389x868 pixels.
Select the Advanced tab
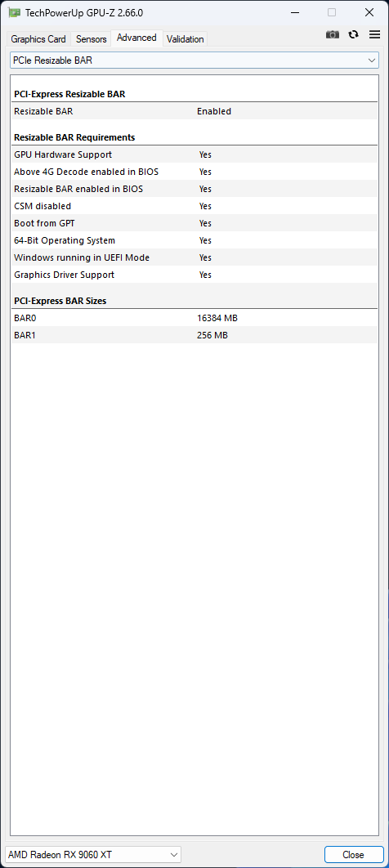click(136, 38)
